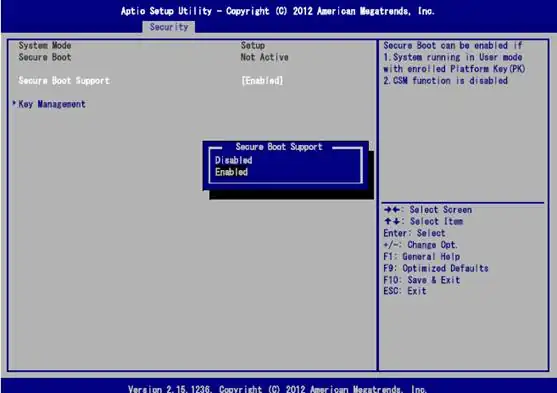Click the F9: Optimized Defaults entry
The image size is (557, 393).
[x=436, y=268]
